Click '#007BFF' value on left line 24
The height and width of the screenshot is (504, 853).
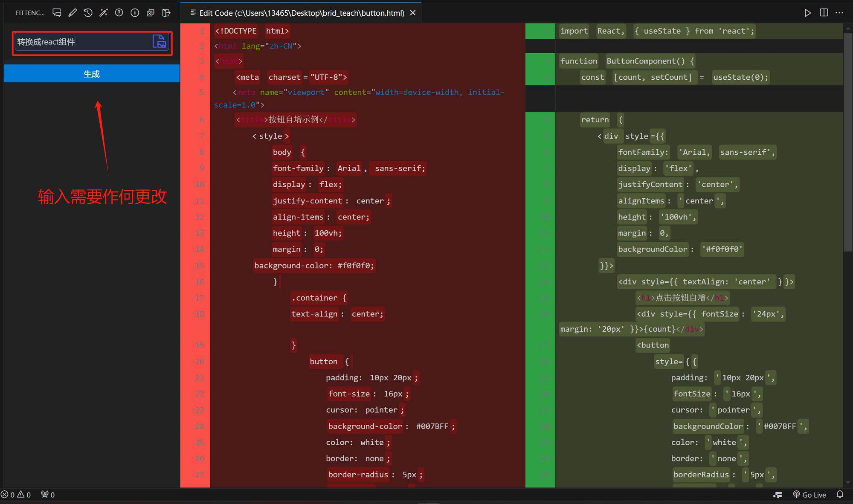click(x=432, y=426)
